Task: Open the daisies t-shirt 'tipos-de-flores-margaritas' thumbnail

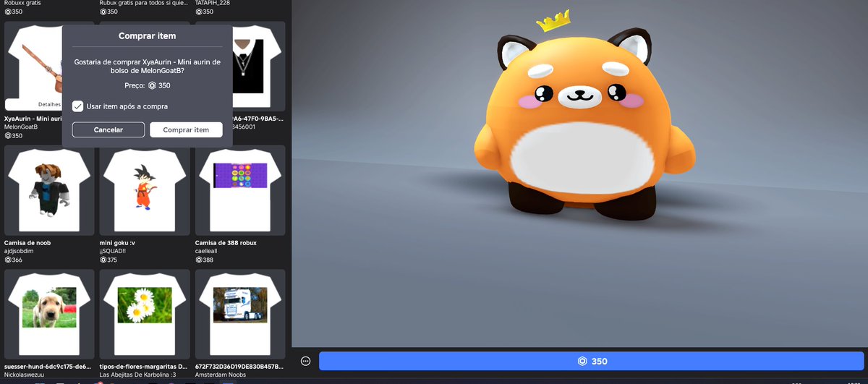Action: (x=145, y=315)
